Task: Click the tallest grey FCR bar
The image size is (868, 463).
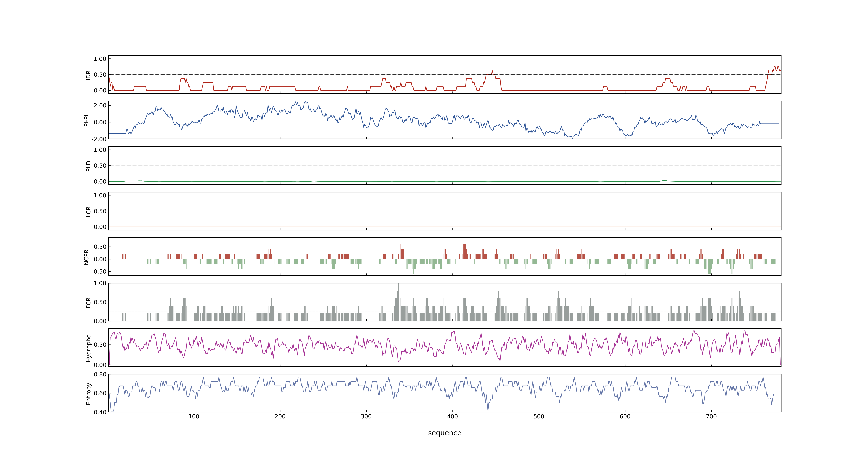Action: (x=398, y=302)
